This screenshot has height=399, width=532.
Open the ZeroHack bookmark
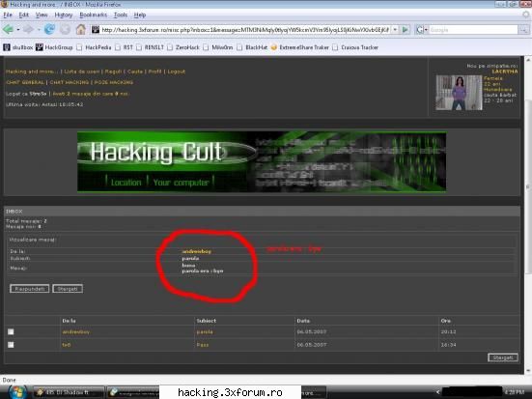(x=183, y=47)
